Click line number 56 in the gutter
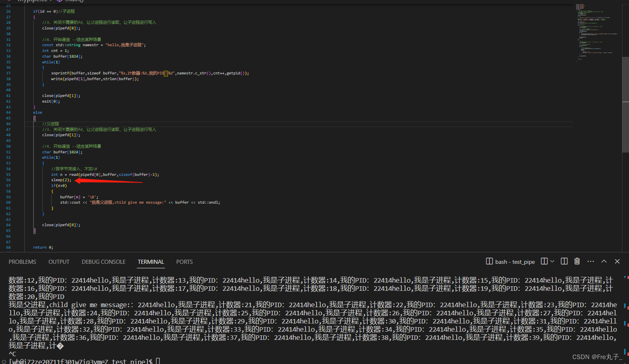The image size is (629, 364). pyautogui.click(x=8, y=180)
